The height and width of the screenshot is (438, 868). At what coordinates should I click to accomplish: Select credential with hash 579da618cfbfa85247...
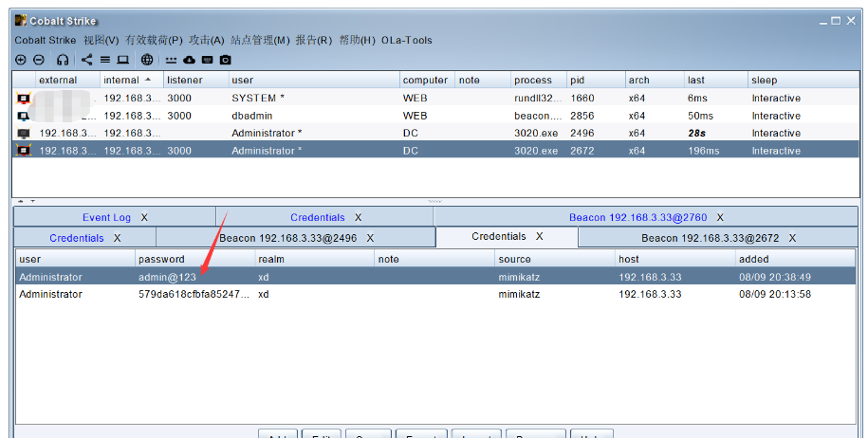pos(435,294)
